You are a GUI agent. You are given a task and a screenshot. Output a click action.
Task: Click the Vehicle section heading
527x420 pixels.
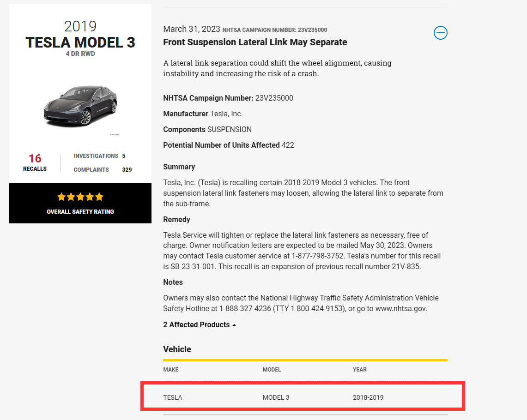coord(177,349)
